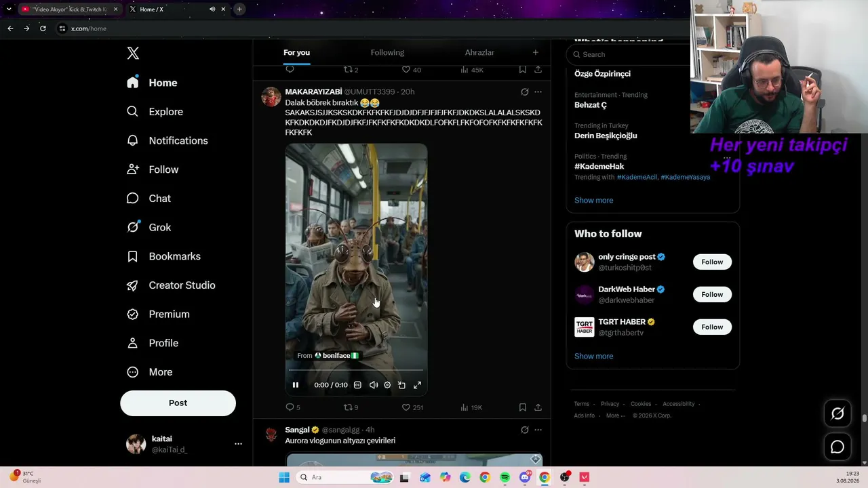Screen dimensions: 868x488
Task: Open Premium in the sidebar
Action: coord(158,314)
